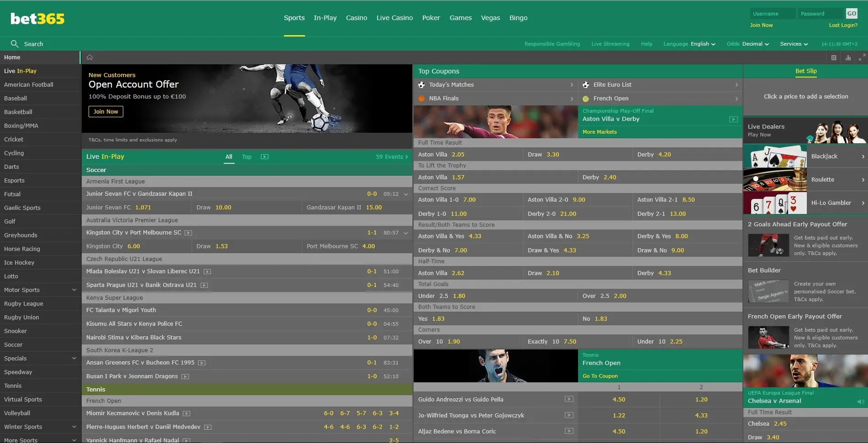Click the Password input field
868x443 pixels.
[821, 14]
